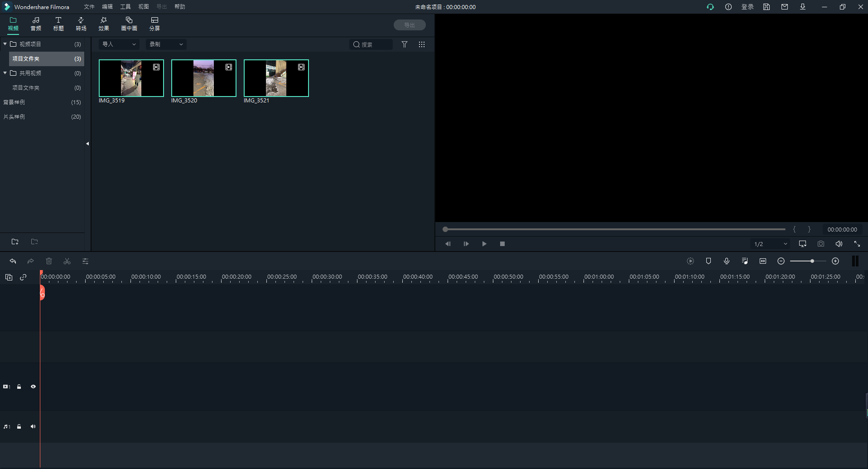Image resolution: width=868 pixels, height=469 pixels.
Task: Click the filter funnel icon in media panel
Action: coord(405,44)
